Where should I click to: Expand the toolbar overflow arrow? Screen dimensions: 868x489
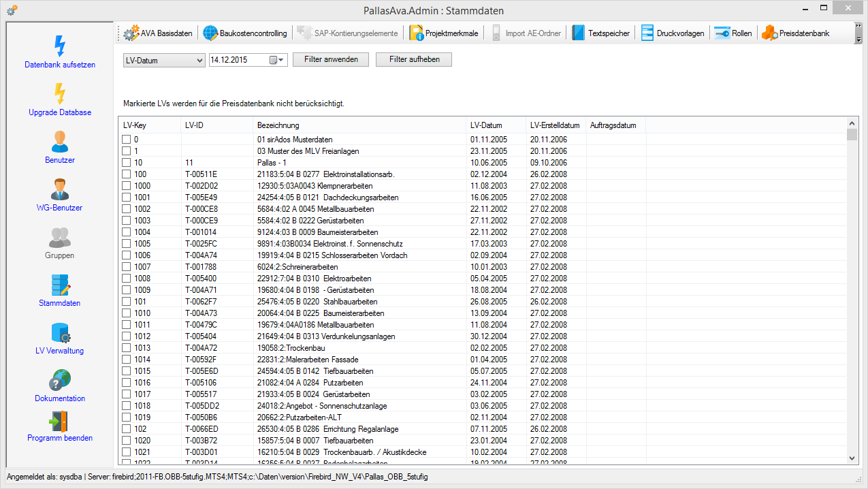(858, 33)
